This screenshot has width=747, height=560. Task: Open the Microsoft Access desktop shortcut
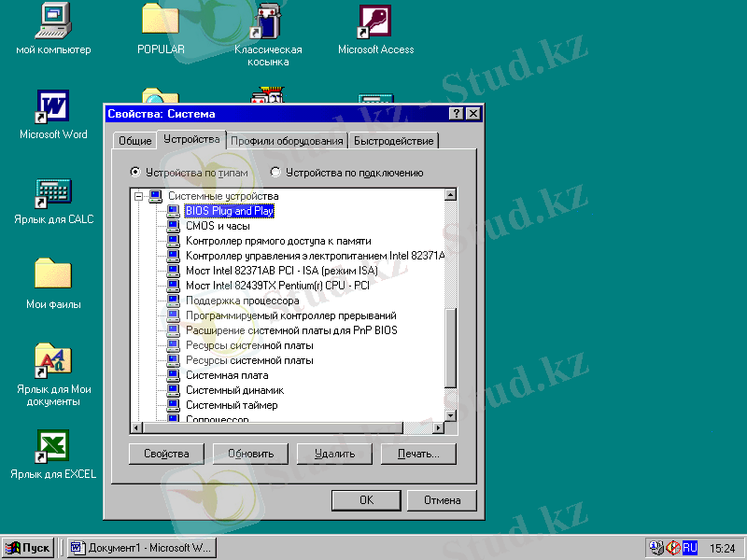[374, 21]
